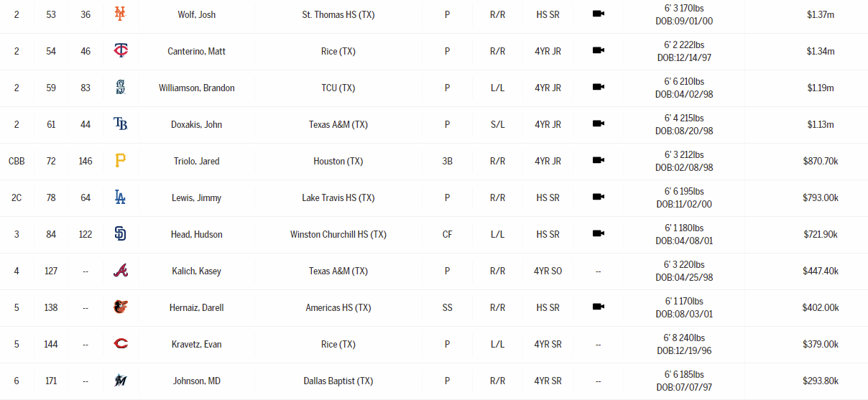Select the player name Kravetz, Evan
Image resolution: width=868 pixels, height=400 pixels.
click(196, 344)
